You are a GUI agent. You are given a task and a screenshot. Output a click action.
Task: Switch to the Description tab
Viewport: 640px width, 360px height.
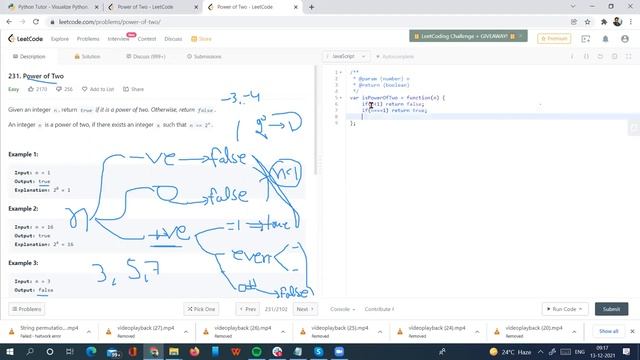click(29, 56)
